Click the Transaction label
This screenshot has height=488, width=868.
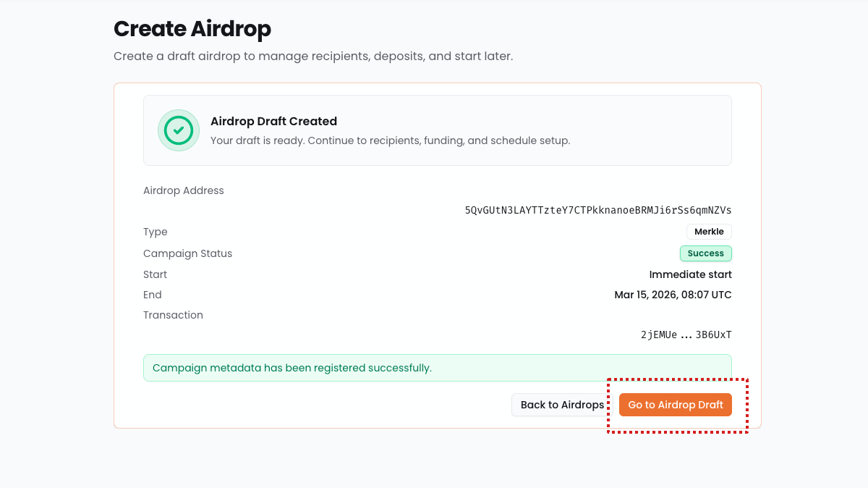[173, 315]
